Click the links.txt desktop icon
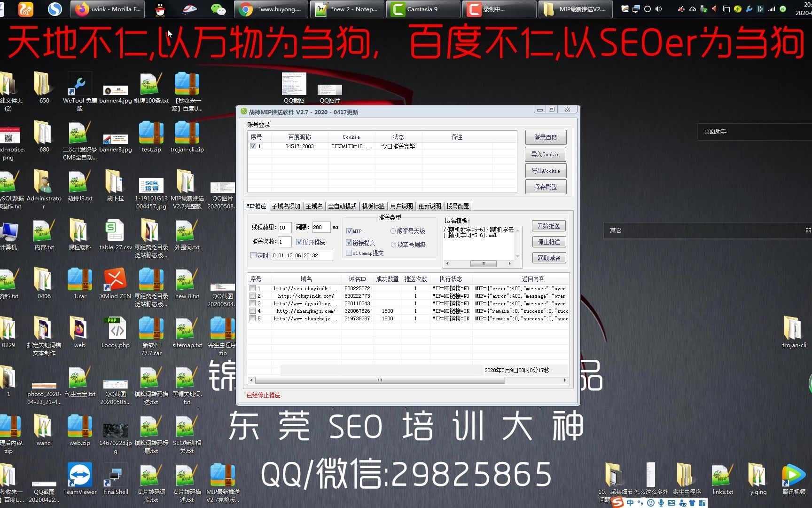The image size is (812, 508). pos(722,479)
